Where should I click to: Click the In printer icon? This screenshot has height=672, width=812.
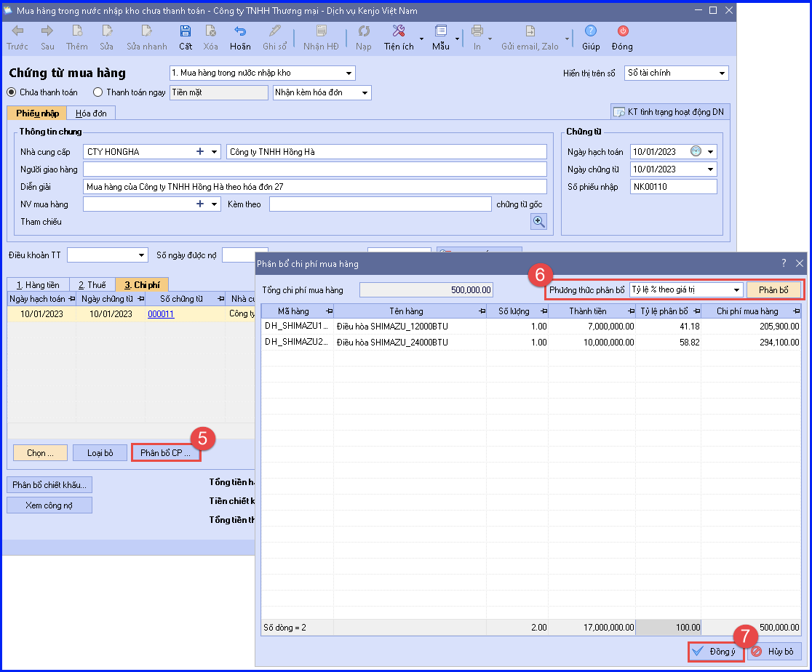tap(477, 31)
